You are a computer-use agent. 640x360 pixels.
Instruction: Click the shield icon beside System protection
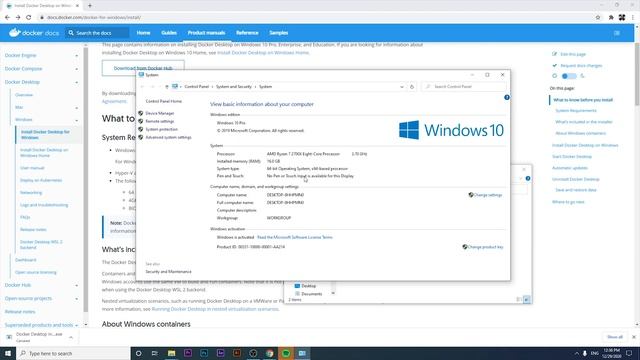[x=140, y=129]
